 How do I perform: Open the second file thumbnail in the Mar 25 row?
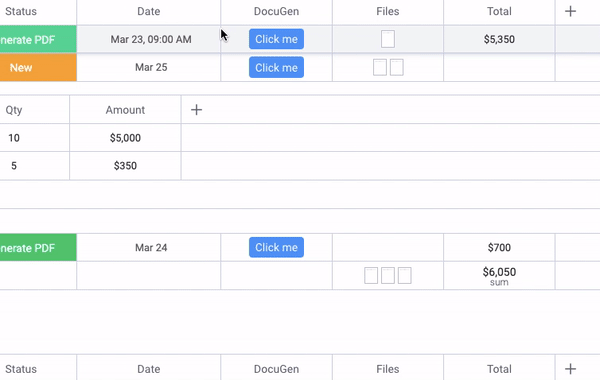pos(396,67)
